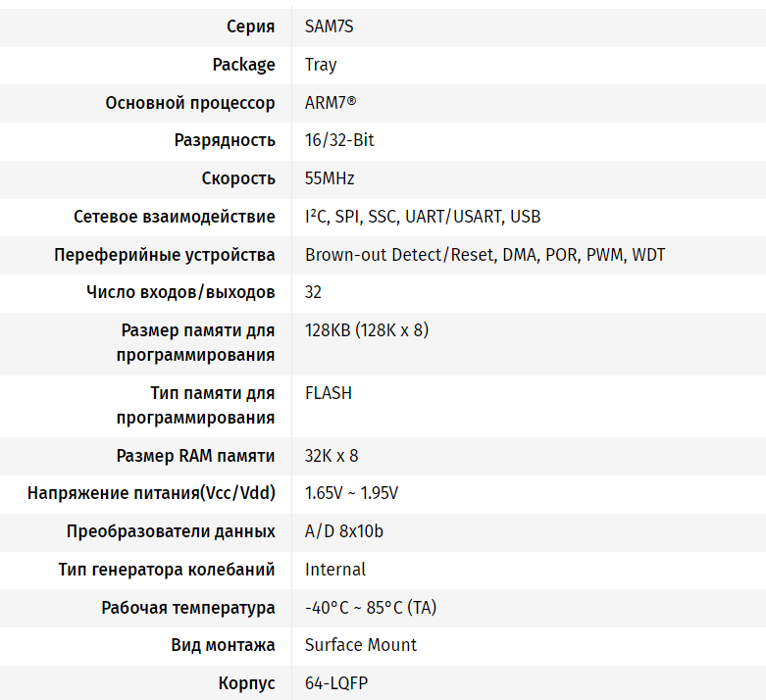Screen dimensions: 766x700
Task: Click the SAM7S series value
Action: pyautogui.click(x=329, y=26)
